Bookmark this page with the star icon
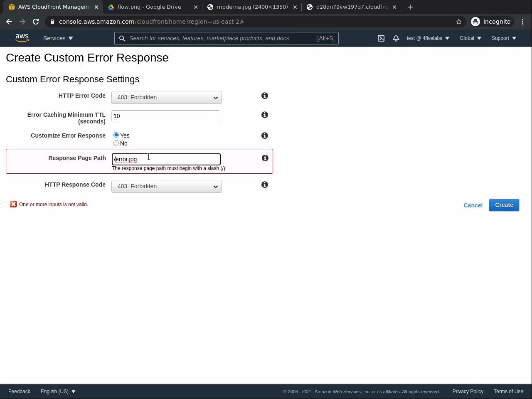Screen dimensions: 532x399 pyautogui.click(x=459, y=22)
